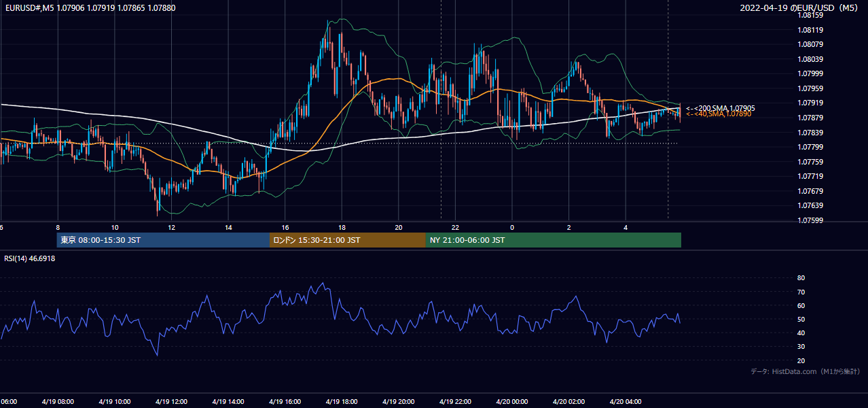Select the ロンドン 15:30-21:00 JST session bar
This screenshot has height=408, width=868.
[348, 240]
